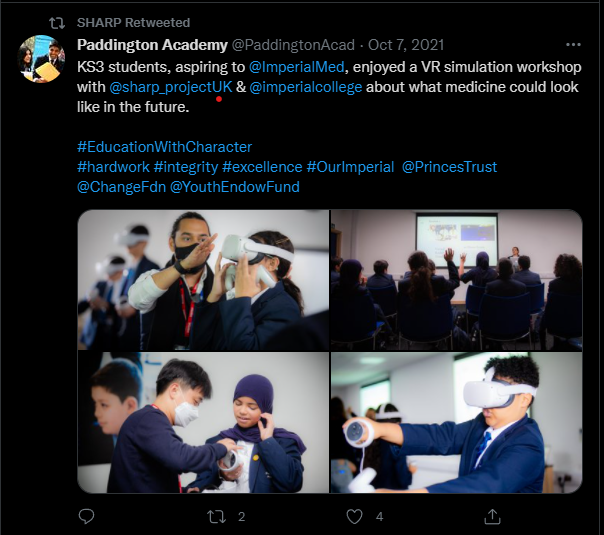Viewport: 604px width, 535px height.
Task: Open the three-dot more options menu
Action: pyautogui.click(x=573, y=45)
